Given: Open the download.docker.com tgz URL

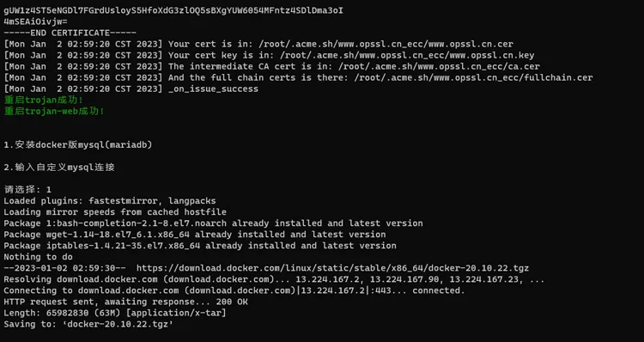Looking at the screenshot, I should pyautogui.click(x=332, y=268).
